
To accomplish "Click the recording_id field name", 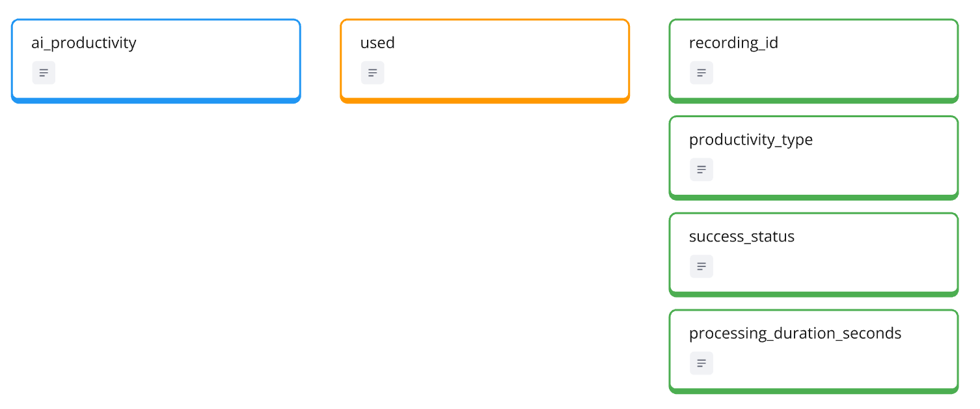I will 733,43.
